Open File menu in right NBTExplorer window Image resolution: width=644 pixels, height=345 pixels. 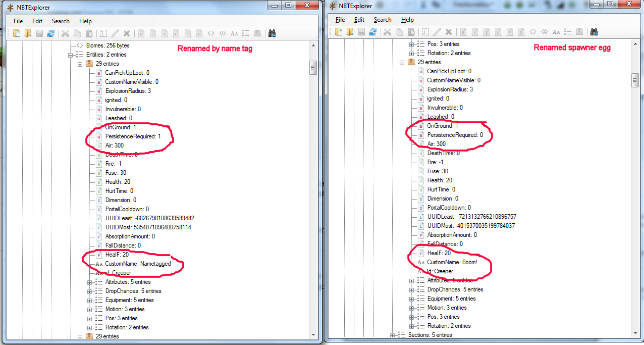[x=340, y=20]
